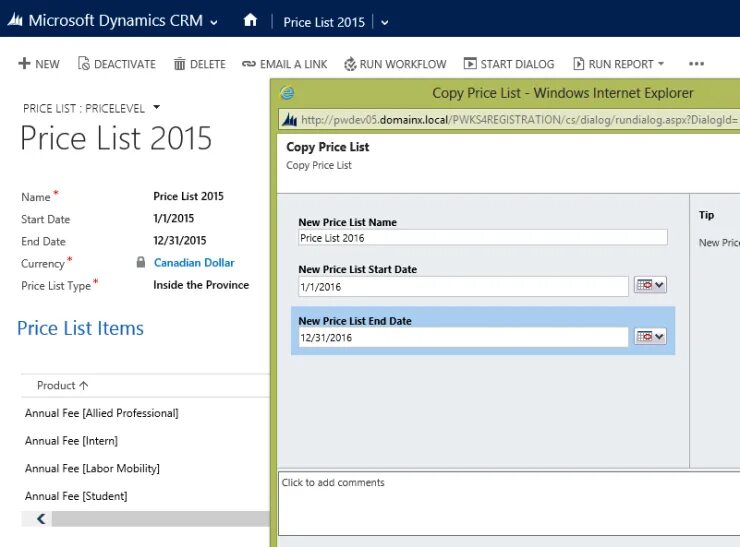Screen dimensions: 740x547
Task: Click the Internet Explorer icon in dialog title
Action: (287, 93)
